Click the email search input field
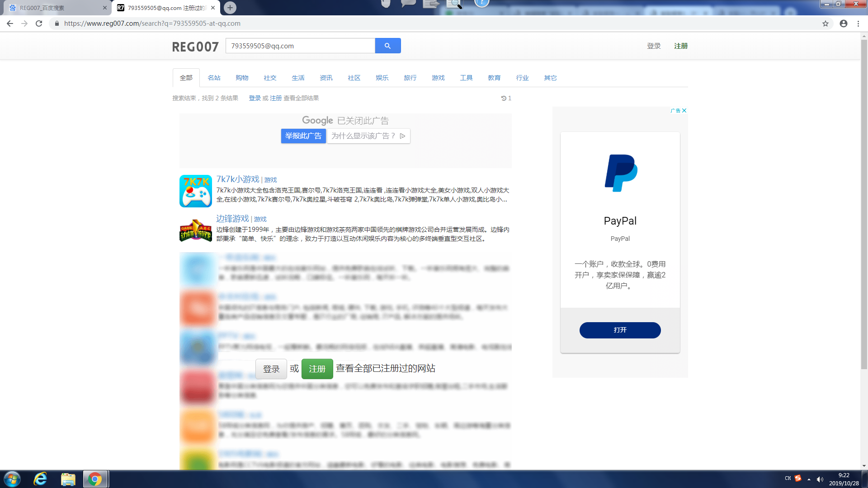Viewport: 868px width, 488px height. [x=300, y=46]
